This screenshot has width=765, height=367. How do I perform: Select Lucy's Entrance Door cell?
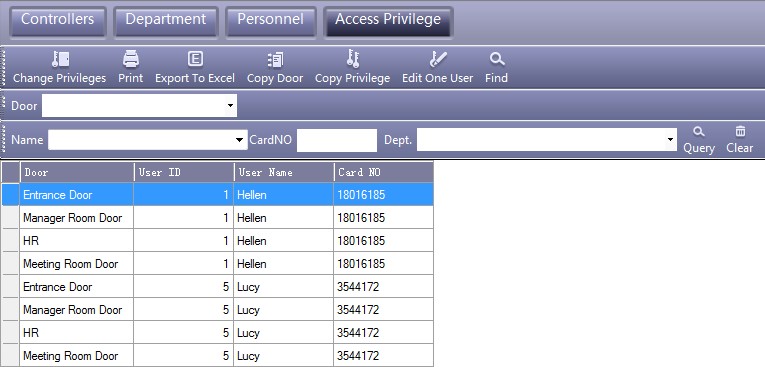tap(77, 286)
